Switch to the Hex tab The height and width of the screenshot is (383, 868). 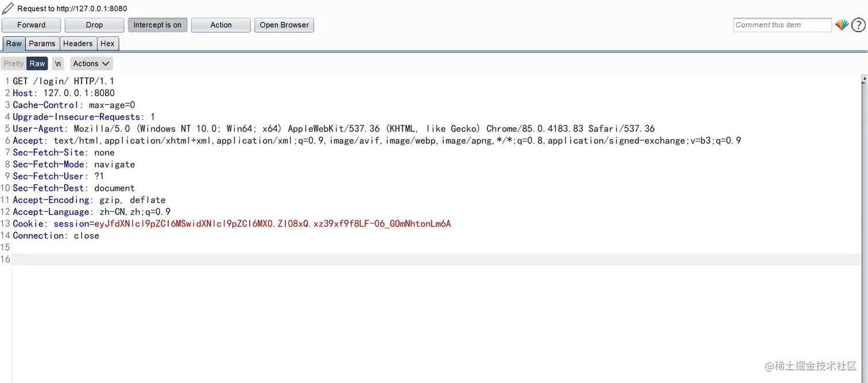tap(107, 44)
